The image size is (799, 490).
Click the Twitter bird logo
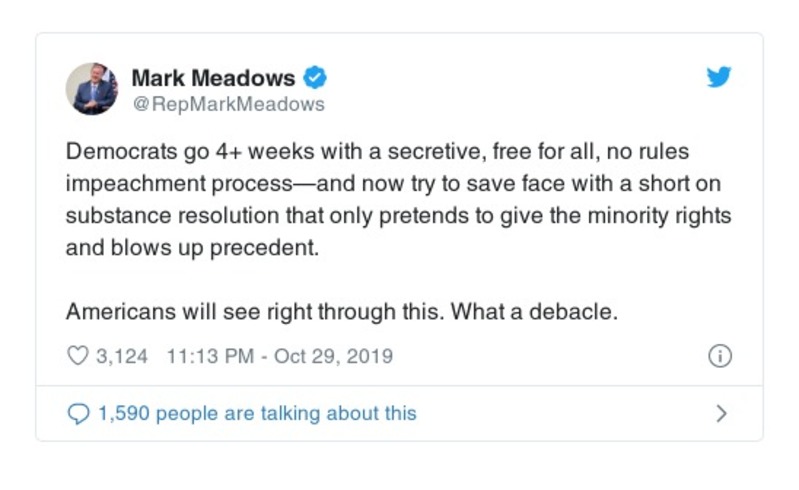pos(719,78)
